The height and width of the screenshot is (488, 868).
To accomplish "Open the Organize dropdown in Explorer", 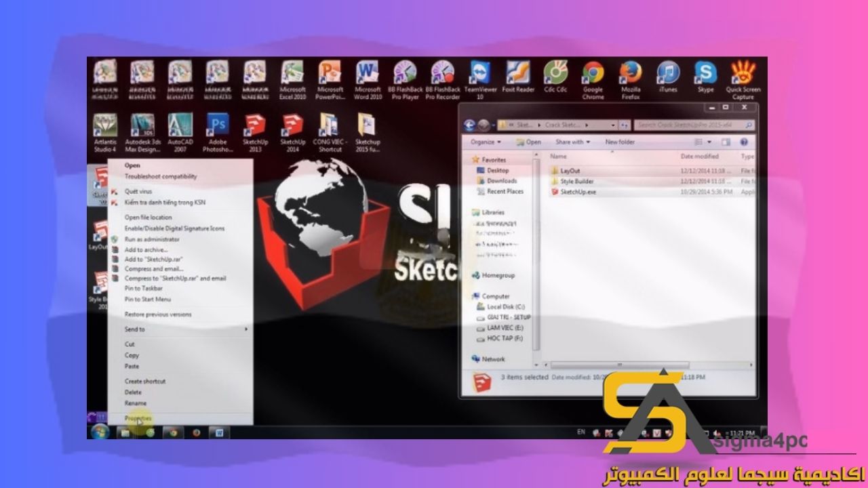I will click(486, 142).
